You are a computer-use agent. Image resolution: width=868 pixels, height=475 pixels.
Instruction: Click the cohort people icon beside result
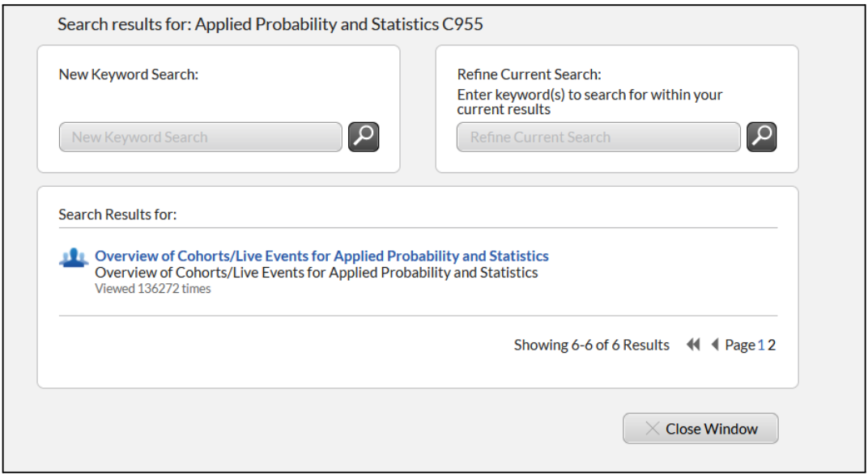(74, 257)
